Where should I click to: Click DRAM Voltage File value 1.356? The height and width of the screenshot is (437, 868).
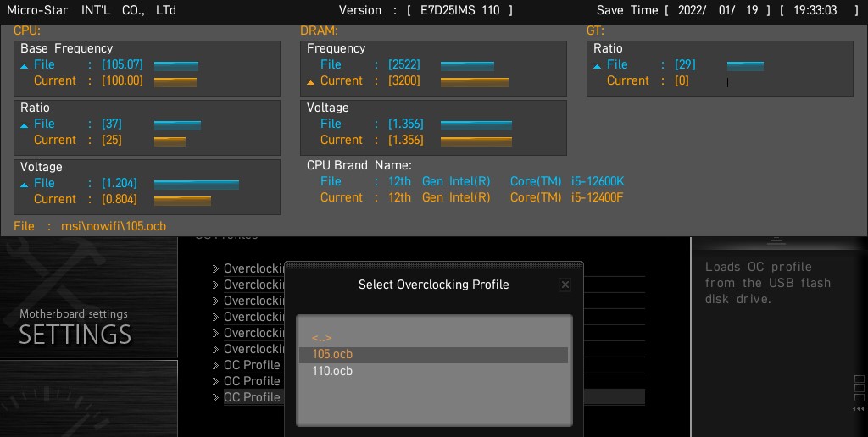click(406, 124)
